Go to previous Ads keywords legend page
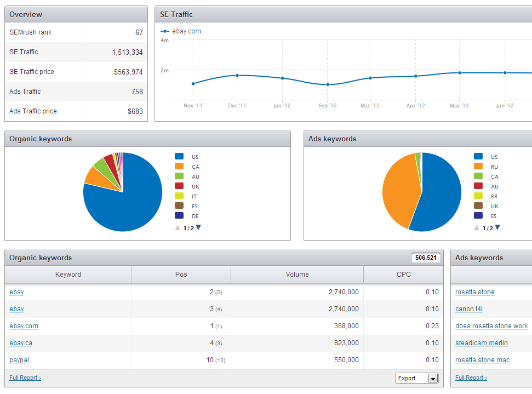The width and height of the screenshot is (532, 394). tap(477, 228)
